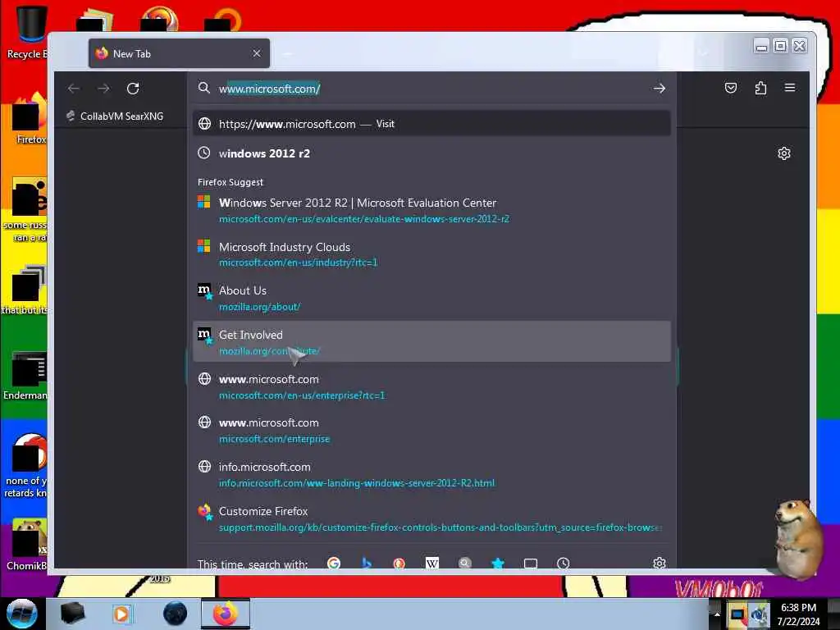Viewport: 840px width, 630px height.
Task: Go back using the back arrow
Action: pyautogui.click(x=74, y=89)
